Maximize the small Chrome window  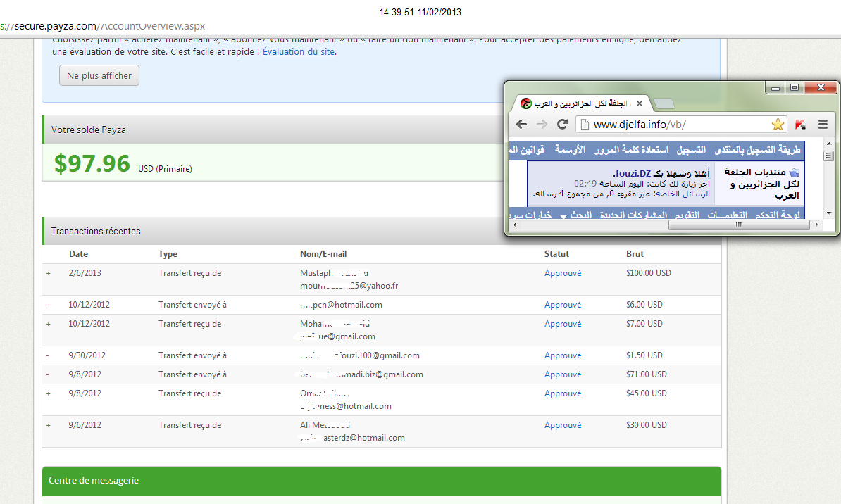click(795, 87)
